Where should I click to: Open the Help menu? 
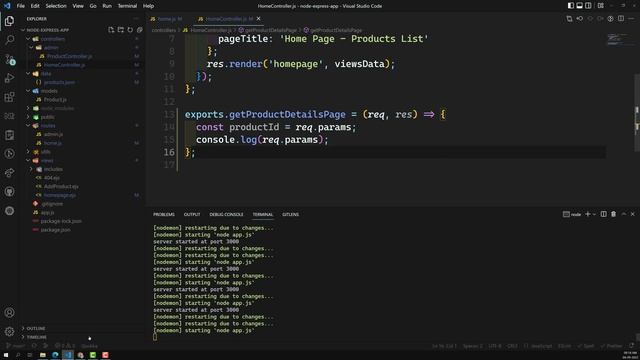148,6
